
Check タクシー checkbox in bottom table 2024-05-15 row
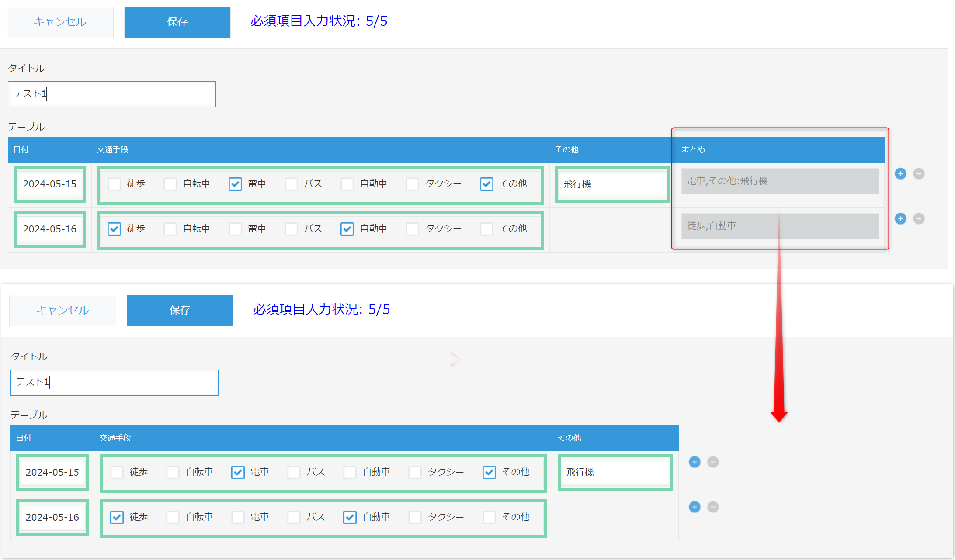[x=415, y=472]
